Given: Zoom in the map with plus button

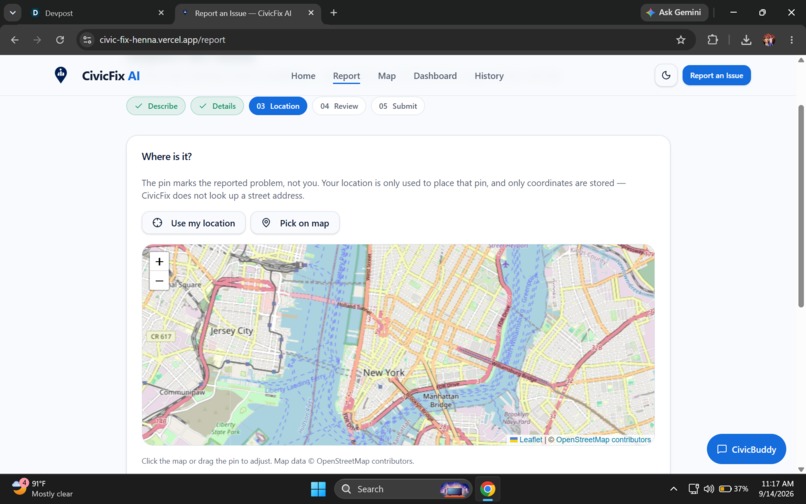Looking at the screenshot, I should 159,261.
